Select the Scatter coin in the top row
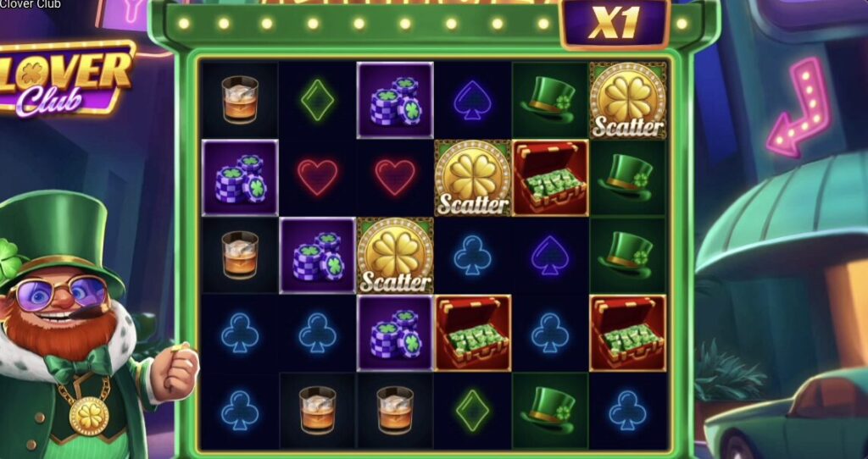The height and width of the screenshot is (459, 868). pyautogui.click(x=627, y=100)
